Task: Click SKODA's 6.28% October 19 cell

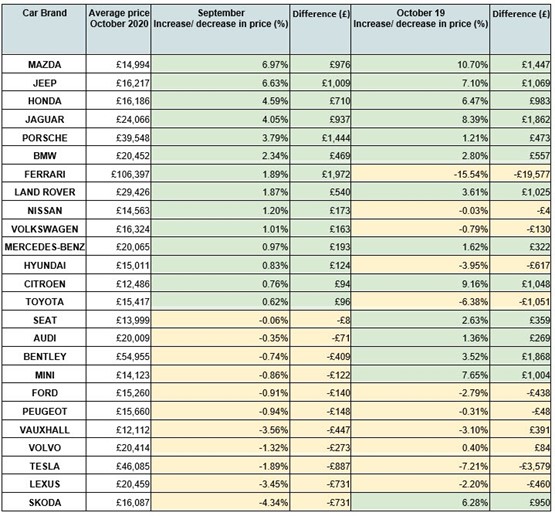Action: click(420, 502)
